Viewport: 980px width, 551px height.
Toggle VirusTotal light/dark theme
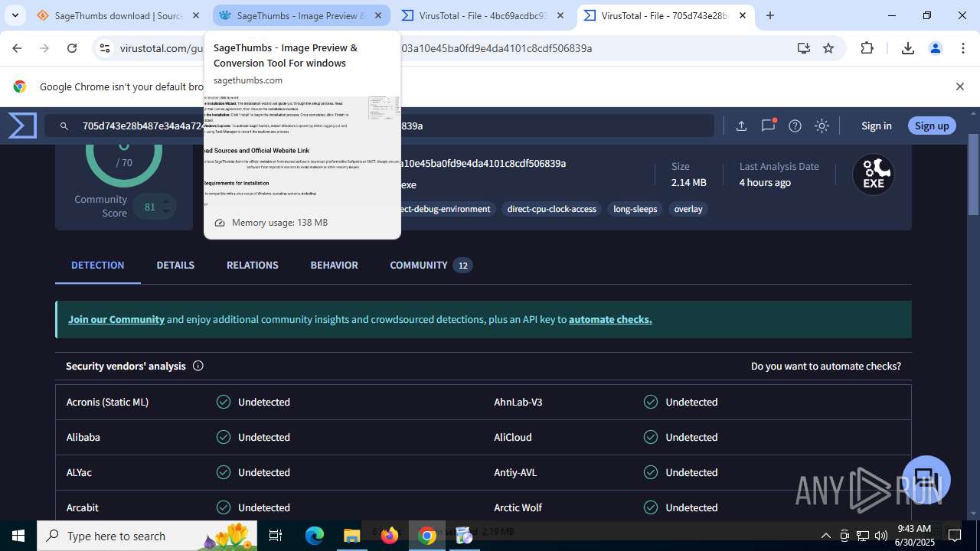(822, 126)
